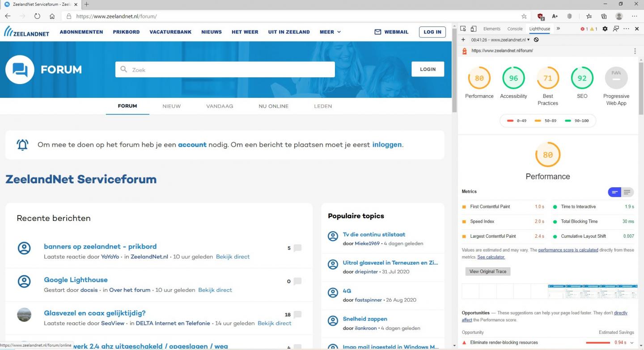This screenshot has height=350, width=644.
Task: Click the ZeelandNet logo
Action: (27, 31)
